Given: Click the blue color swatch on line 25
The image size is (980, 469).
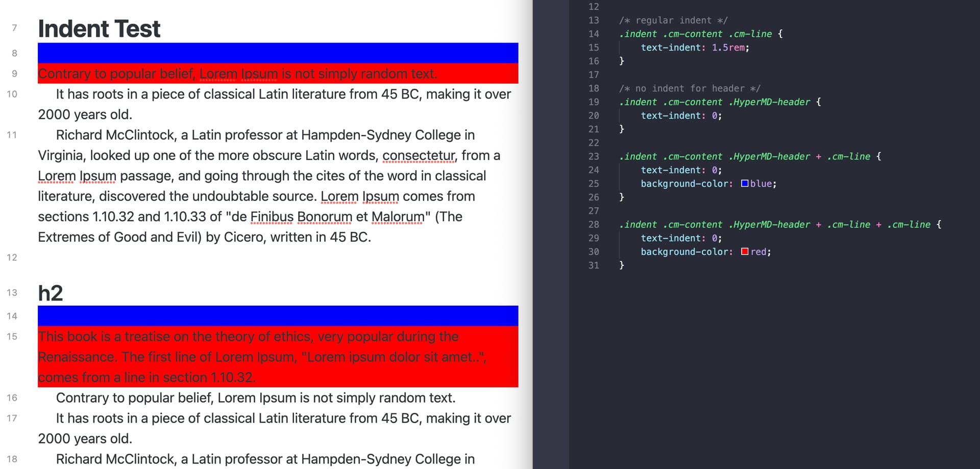Looking at the screenshot, I should click(745, 183).
